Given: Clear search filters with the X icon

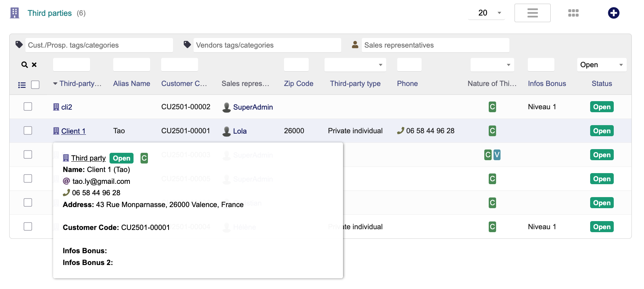Looking at the screenshot, I should (34, 65).
